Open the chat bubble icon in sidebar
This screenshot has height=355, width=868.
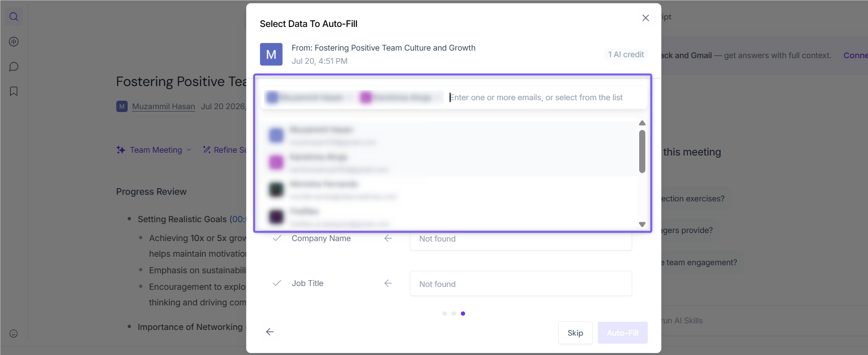pos(14,67)
